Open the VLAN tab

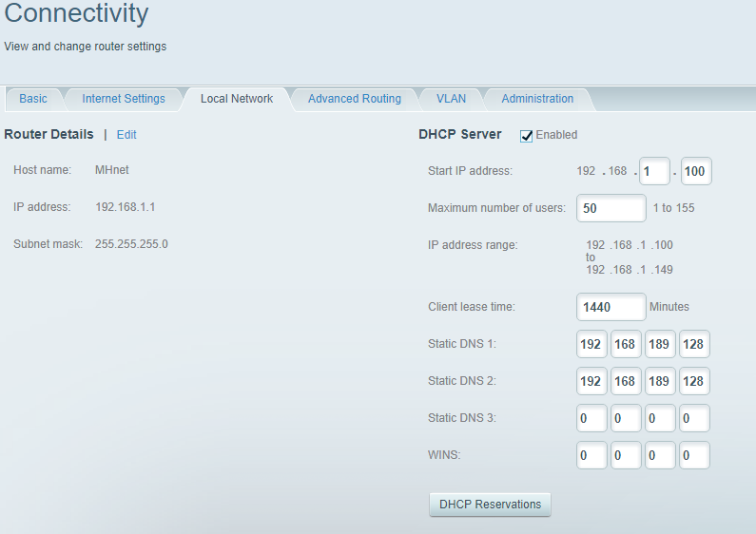451,99
